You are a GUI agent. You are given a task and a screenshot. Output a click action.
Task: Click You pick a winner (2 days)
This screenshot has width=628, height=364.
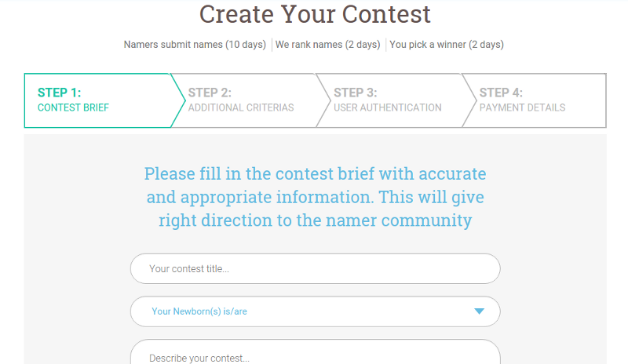coord(447,45)
